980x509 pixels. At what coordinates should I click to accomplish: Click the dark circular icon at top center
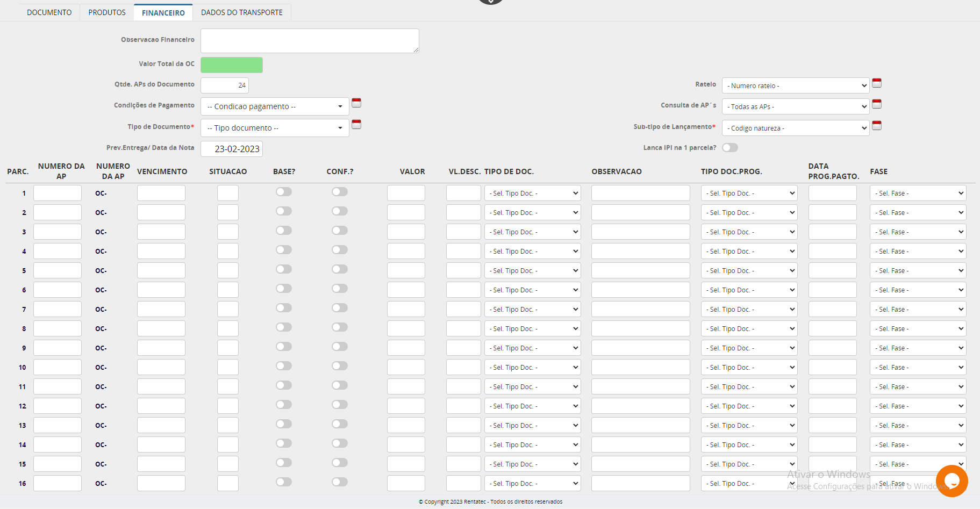490,2
